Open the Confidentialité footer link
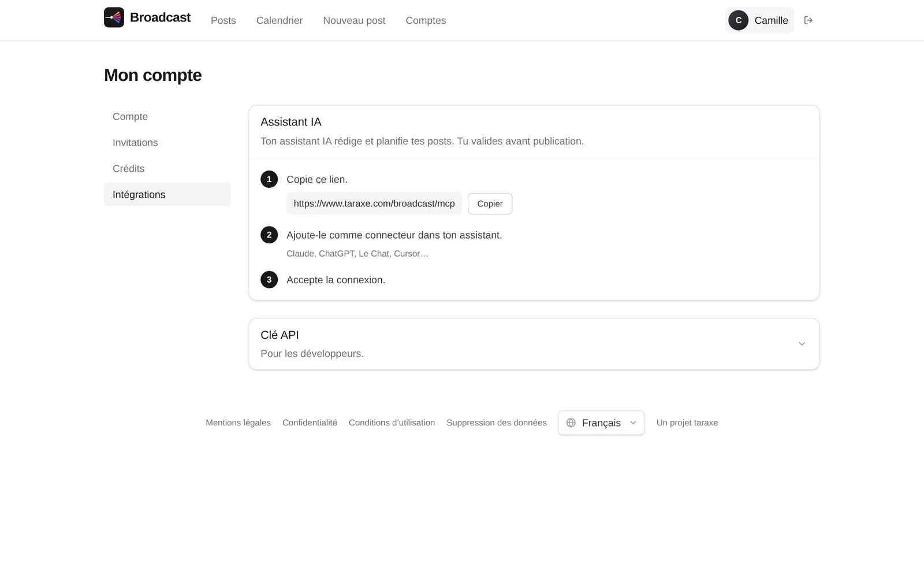This screenshot has height=578, width=924. [310, 423]
